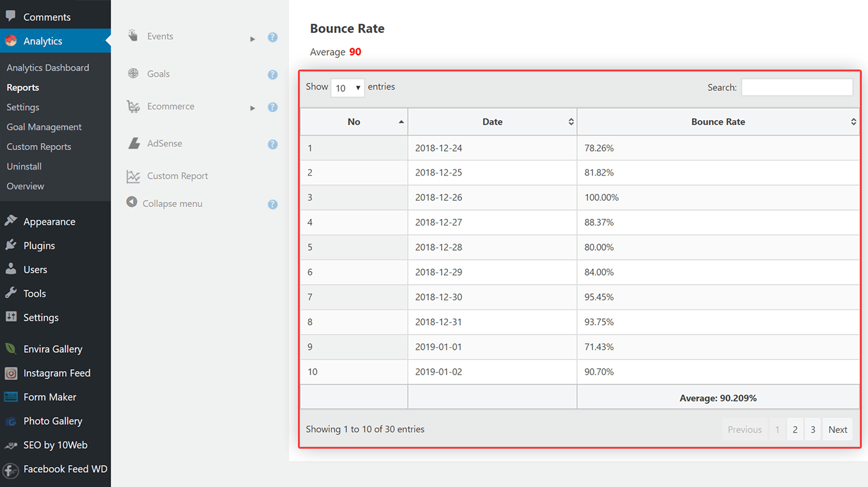Click the help icon beside Goals
Screen dimensions: 868x487
click(x=273, y=74)
